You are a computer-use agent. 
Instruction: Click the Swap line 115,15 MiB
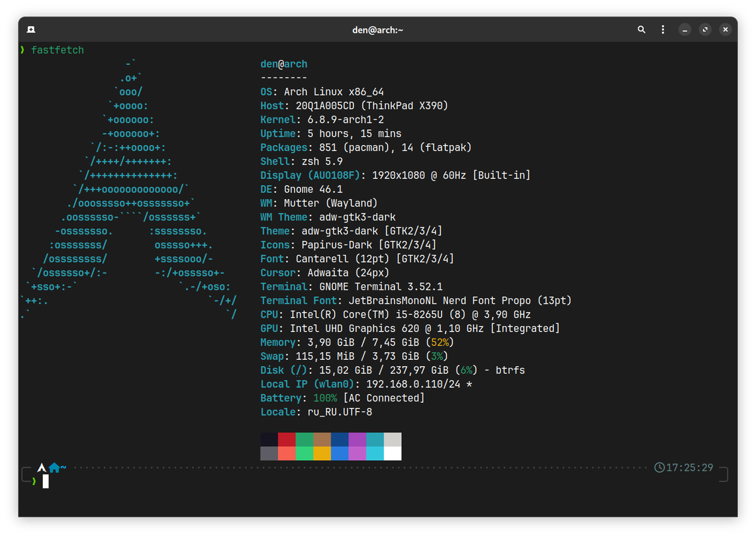tap(355, 355)
